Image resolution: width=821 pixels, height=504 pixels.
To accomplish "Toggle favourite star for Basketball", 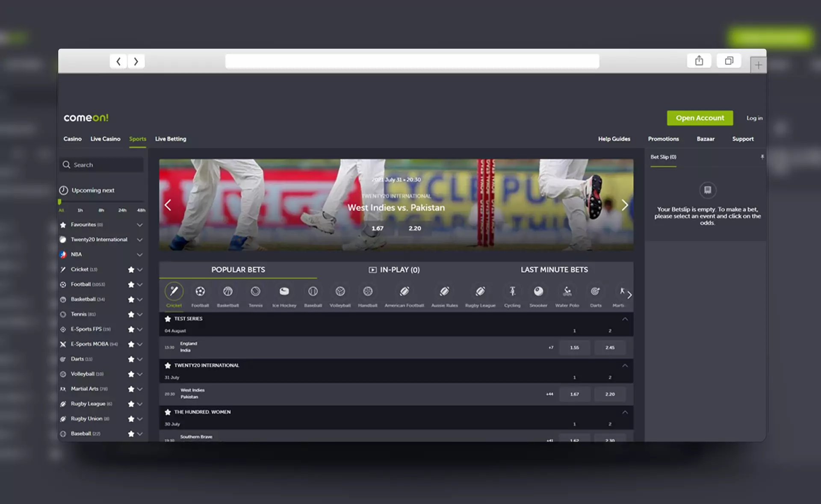I will tap(131, 299).
